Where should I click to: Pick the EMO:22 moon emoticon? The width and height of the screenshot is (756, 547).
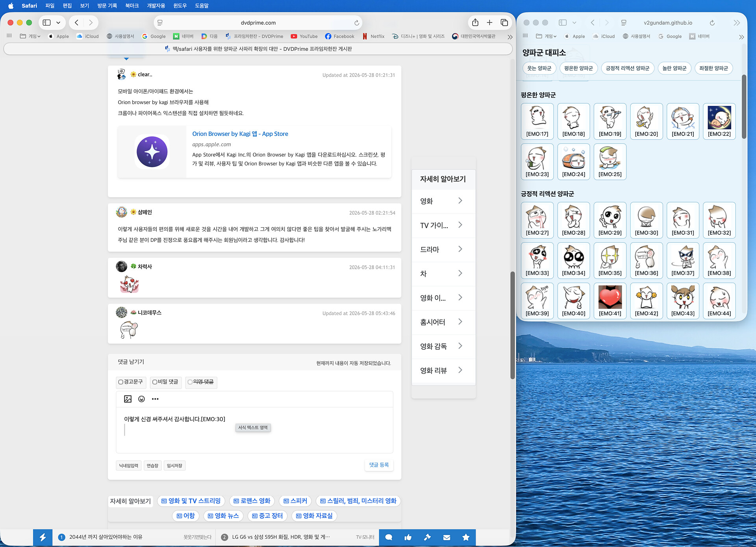pyautogui.click(x=719, y=121)
